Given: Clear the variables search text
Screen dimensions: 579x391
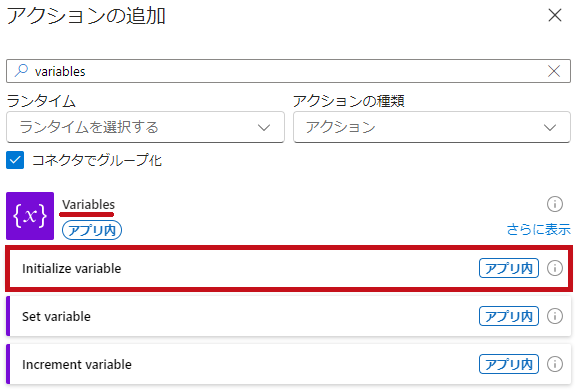Looking at the screenshot, I should (x=554, y=71).
